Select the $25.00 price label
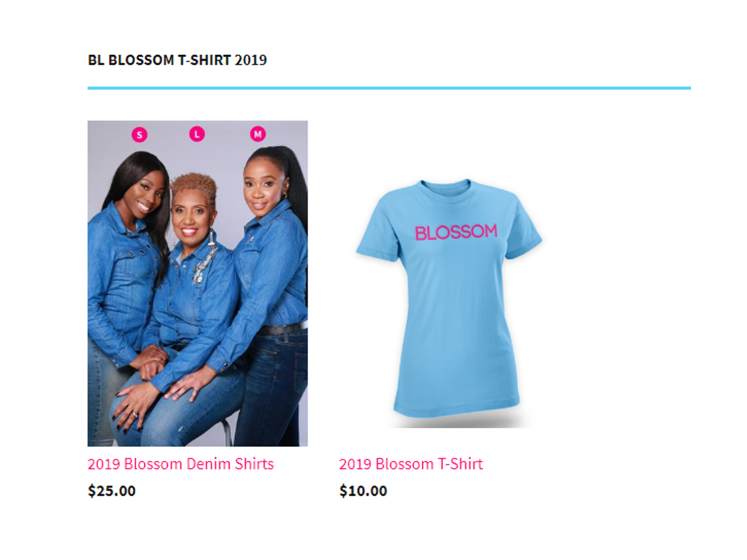Image resolution: width=747 pixels, height=560 pixels. (x=111, y=491)
